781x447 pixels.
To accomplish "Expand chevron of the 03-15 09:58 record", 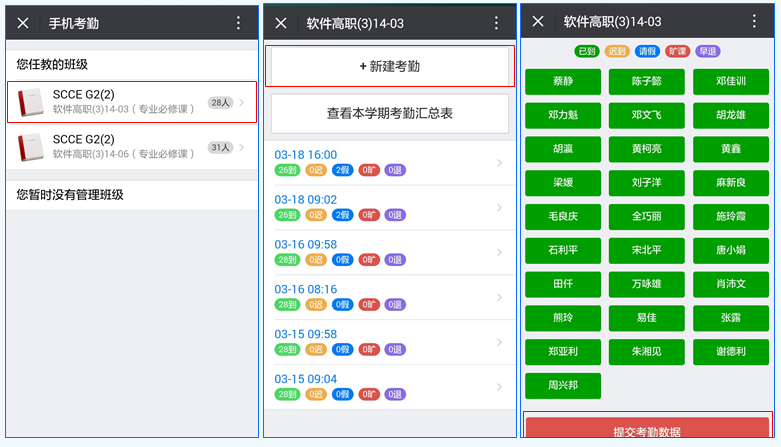I will pos(499,342).
